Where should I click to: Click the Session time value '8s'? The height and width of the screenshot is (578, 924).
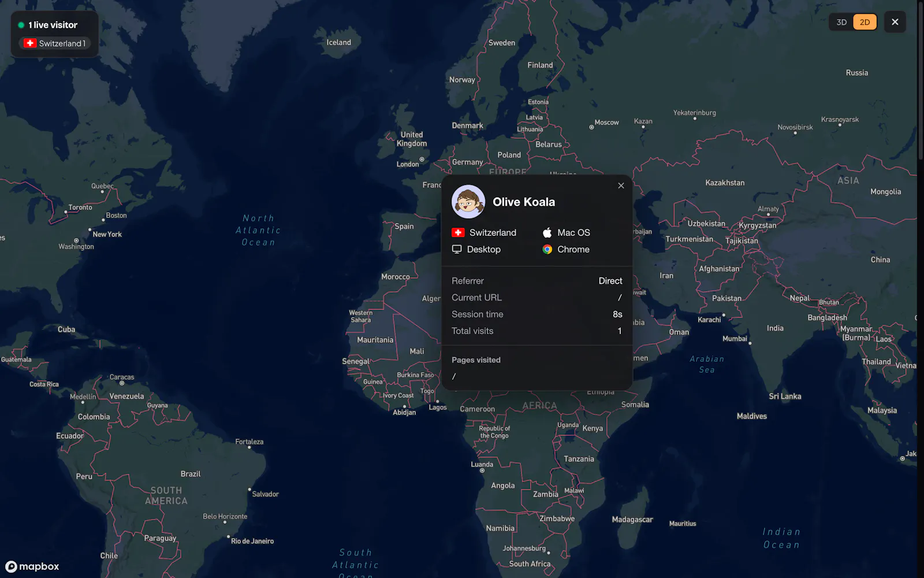617,314
